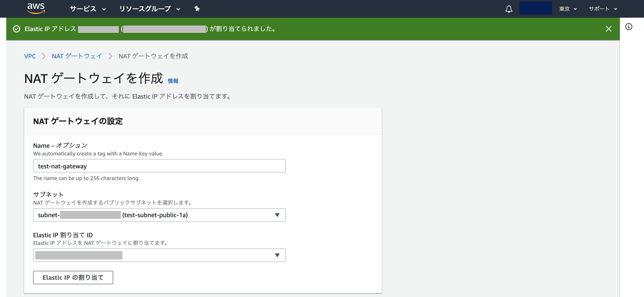Click the Elastic IP dropdown disclosure arrow

click(x=277, y=255)
